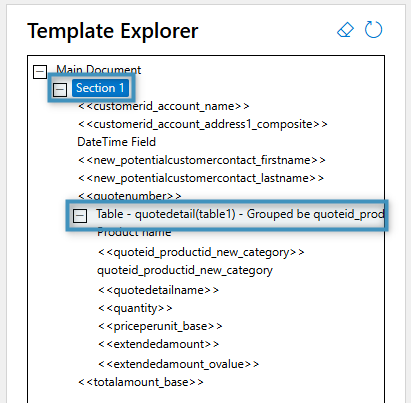This screenshot has width=411, height=403.
Task: Click the eraser clear icon
Action: click(x=345, y=30)
